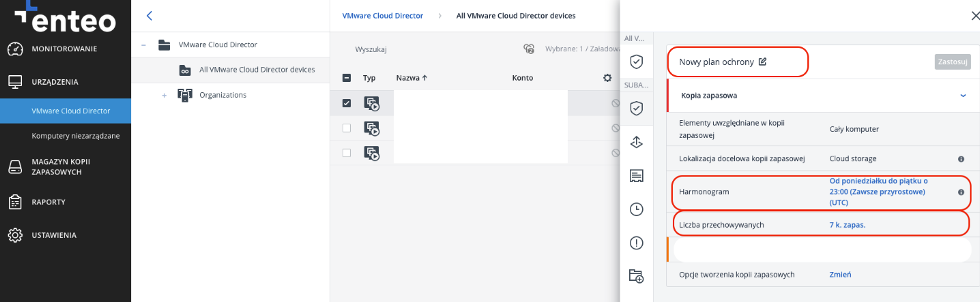Expand the Organizations tree node
Image resolution: width=980 pixels, height=302 pixels.
point(164,95)
